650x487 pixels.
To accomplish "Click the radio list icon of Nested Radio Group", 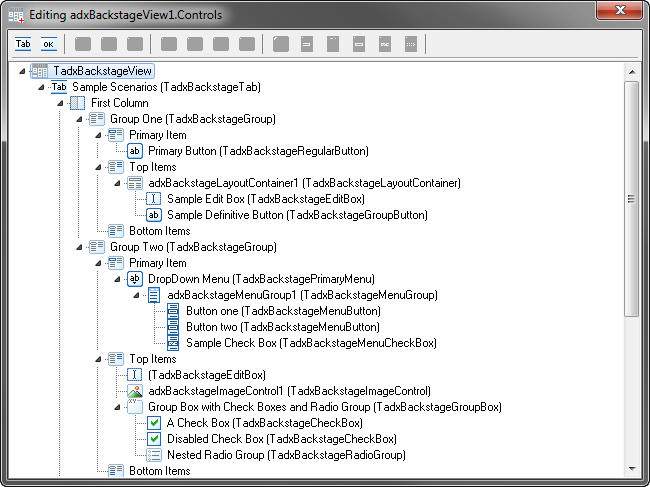I will pyautogui.click(x=154, y=455).
